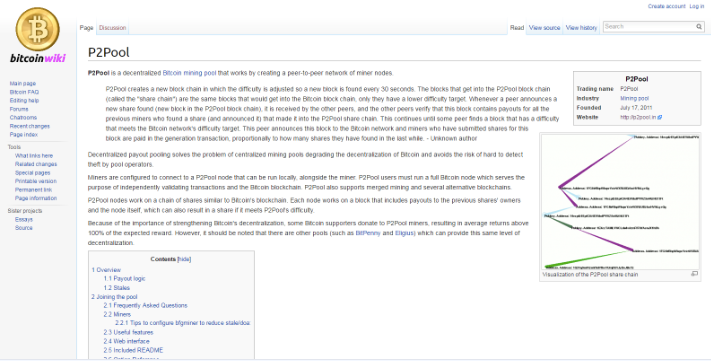Follow the Bitcoin link in intro sentence
711x361 pixels.
point(172,73)
